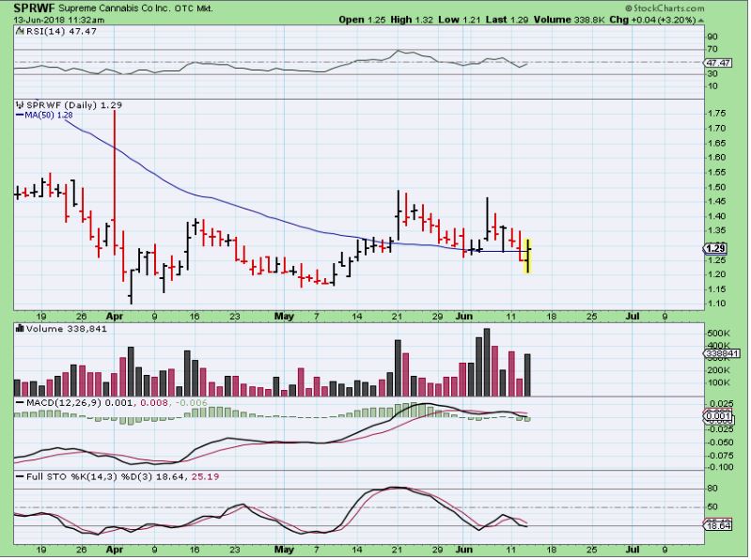
Task: Click the OTC Mkt. exchange label
Action: 195,8
